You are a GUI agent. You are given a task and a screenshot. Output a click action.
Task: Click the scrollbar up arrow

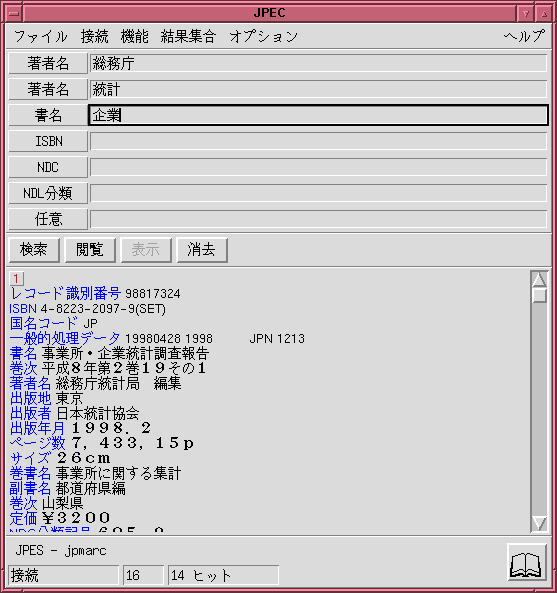(539, 279)
